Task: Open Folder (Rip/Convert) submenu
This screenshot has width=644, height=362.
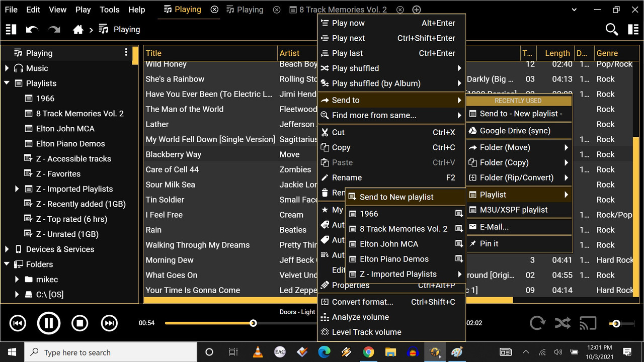Action: point(519,177)
